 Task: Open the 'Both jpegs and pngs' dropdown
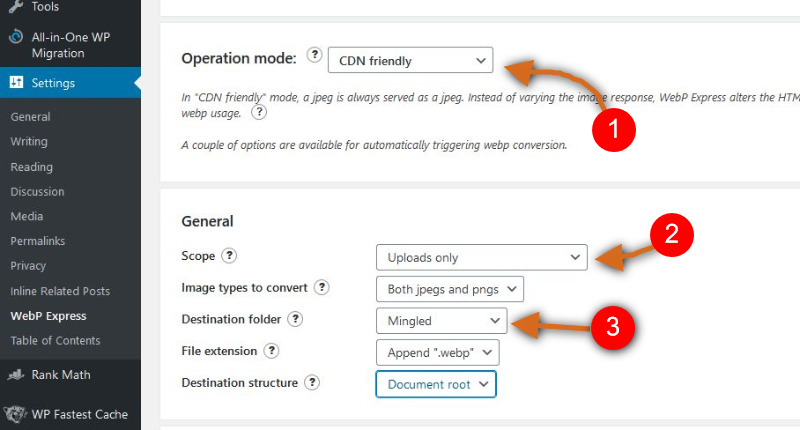[449, 289]
